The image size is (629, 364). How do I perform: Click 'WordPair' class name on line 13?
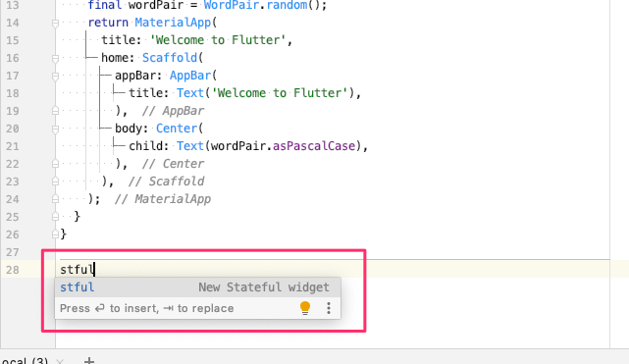click(x=231, y=5)
